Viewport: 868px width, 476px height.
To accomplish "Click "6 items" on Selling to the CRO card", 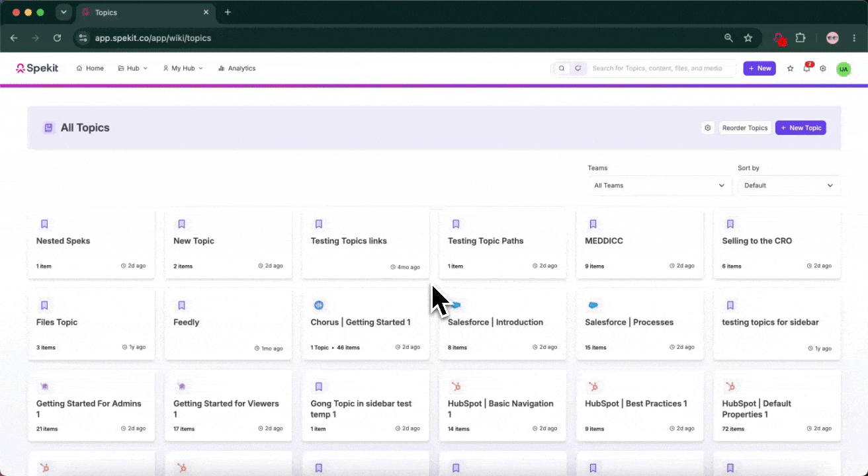I will 732,266.
